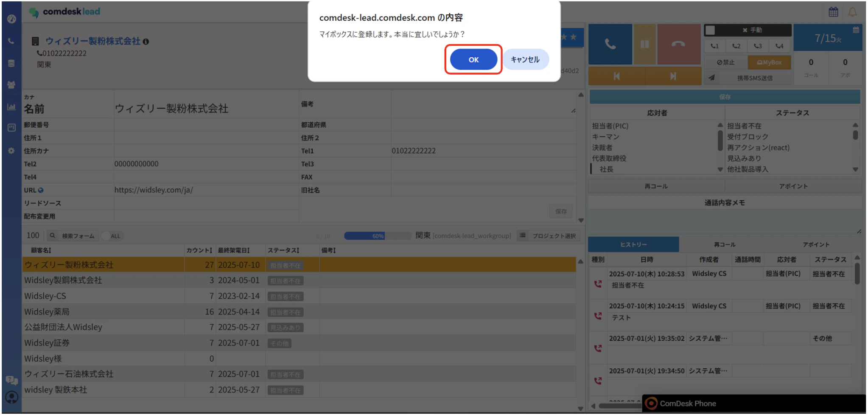
Task: Click the 備考 notes field in details
Action: click(x=483, y=104)
